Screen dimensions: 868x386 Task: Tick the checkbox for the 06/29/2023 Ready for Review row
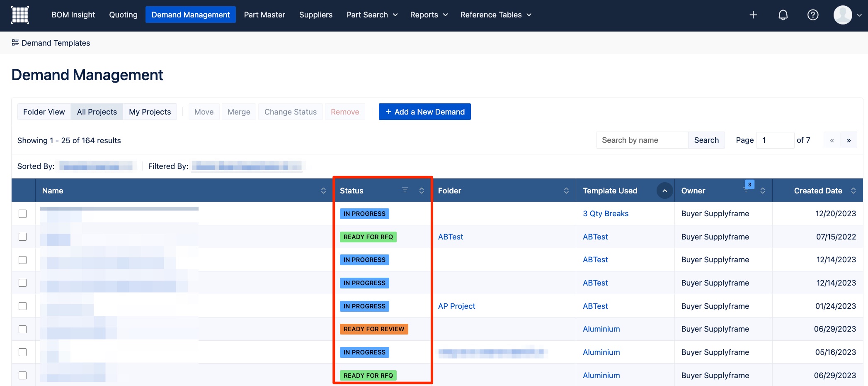pos(23,329)
